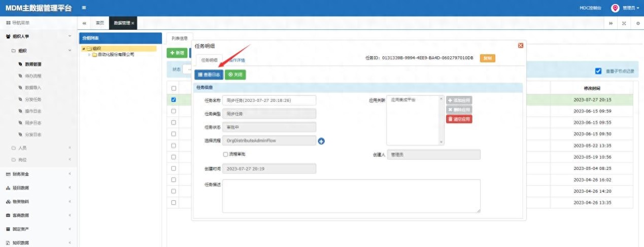Image resolution: width=644 pixels, height=247 pixels.
Task: Click the leaf icon beside 数据管理
Action: (x=20, y=64)
